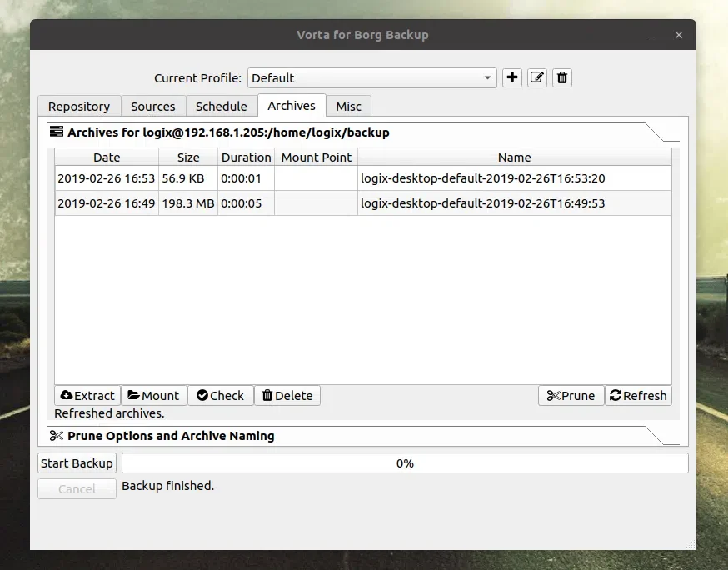
Task: Click the Delete trash icon for archives
Action: click(267, 395)
